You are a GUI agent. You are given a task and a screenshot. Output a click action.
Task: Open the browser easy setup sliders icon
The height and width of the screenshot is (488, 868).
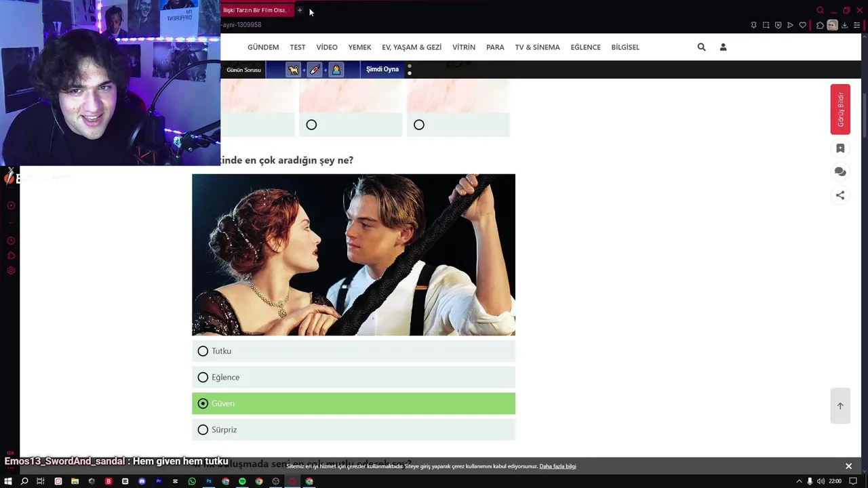pyautogui.click(x=856, y=25)
